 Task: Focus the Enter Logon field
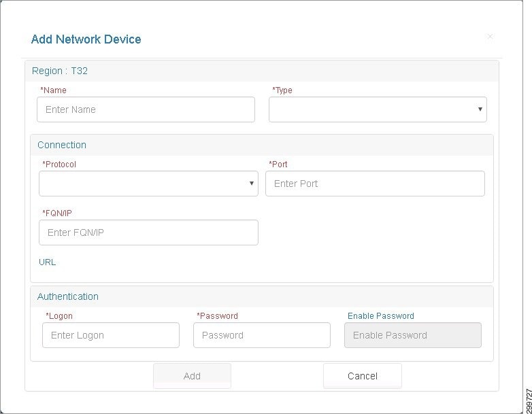111,335
